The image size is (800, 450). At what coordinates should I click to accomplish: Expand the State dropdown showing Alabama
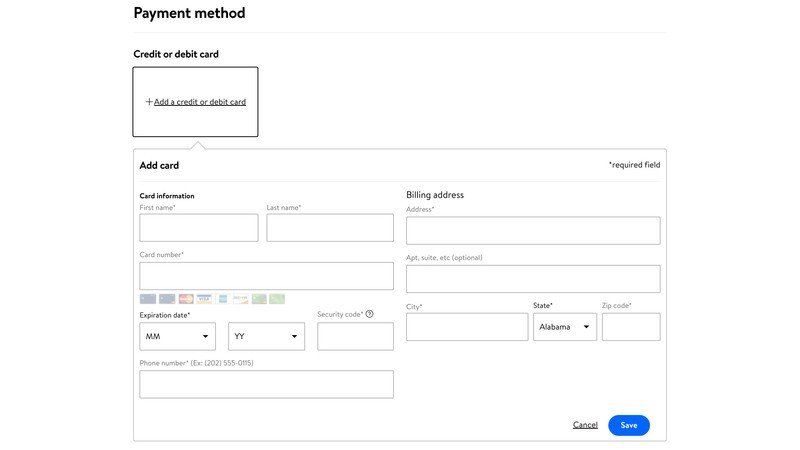pos(564,327)
